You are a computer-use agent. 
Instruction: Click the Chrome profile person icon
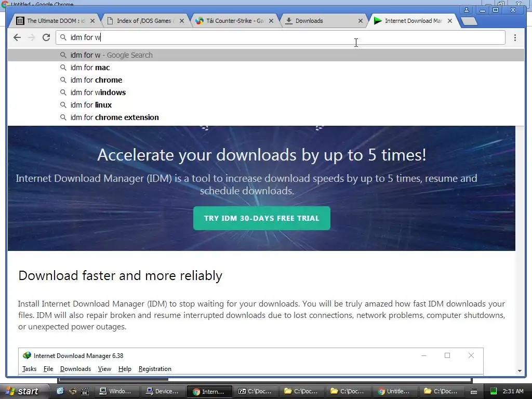467,10
